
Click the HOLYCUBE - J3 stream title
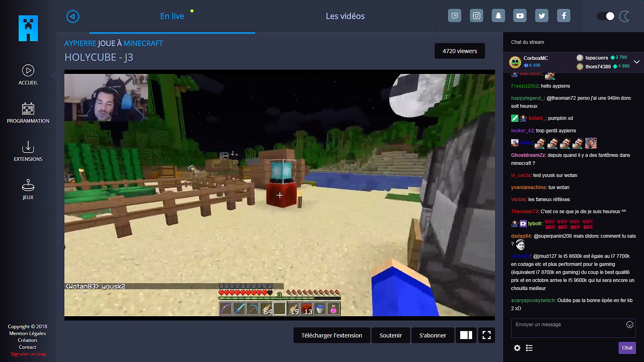[x=99, y=58]
